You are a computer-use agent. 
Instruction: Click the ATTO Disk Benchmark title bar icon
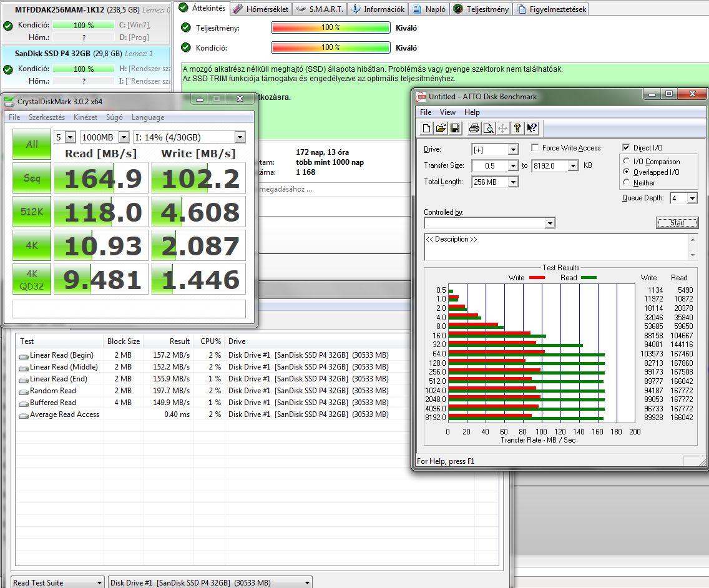421,96
